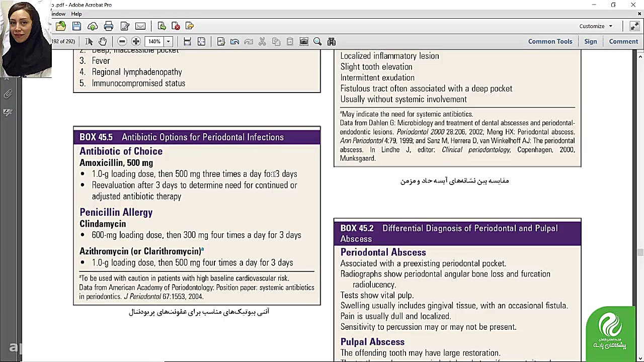644x362 pixels.
Task: Click 'Azithromycin (or Clarithromycin)' text
Action: (x=140, y=251)
